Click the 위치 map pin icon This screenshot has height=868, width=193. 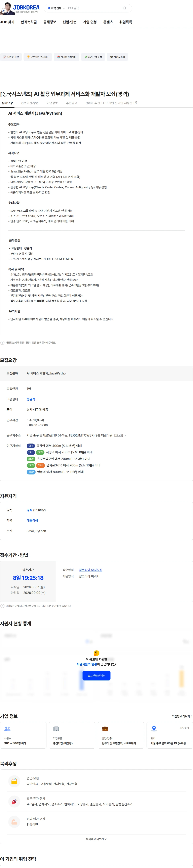click(154, 728)
